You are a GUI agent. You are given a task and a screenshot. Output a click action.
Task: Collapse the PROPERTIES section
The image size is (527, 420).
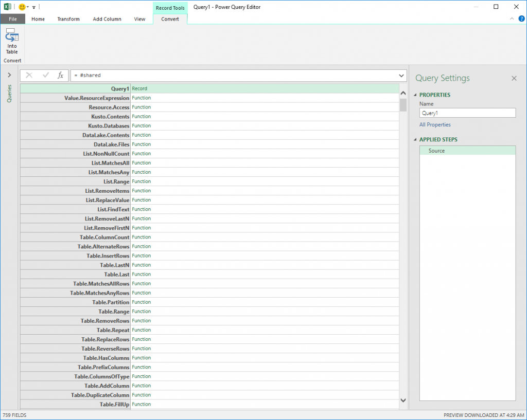tap(416, 95)
